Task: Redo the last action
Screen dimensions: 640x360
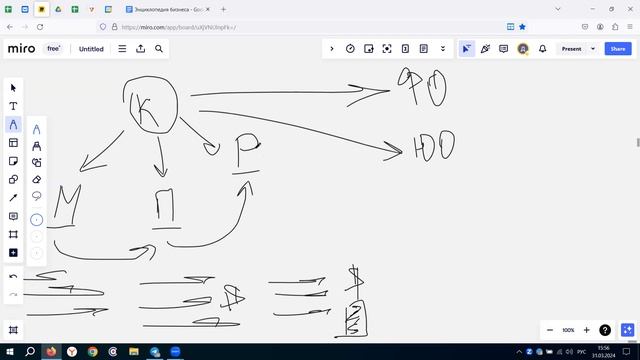Action: [13, 295]
